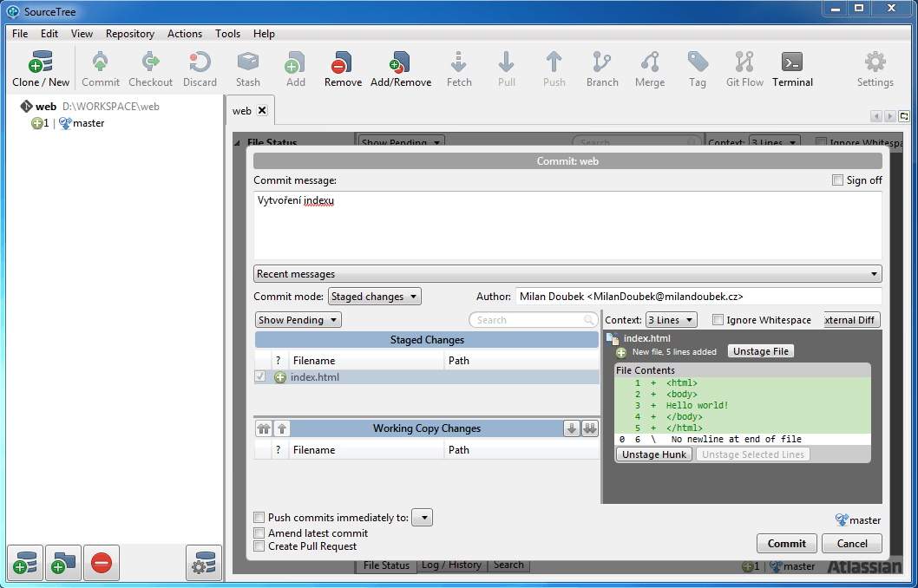Click the Fetch toolbar icon

[x=459, y=69]
